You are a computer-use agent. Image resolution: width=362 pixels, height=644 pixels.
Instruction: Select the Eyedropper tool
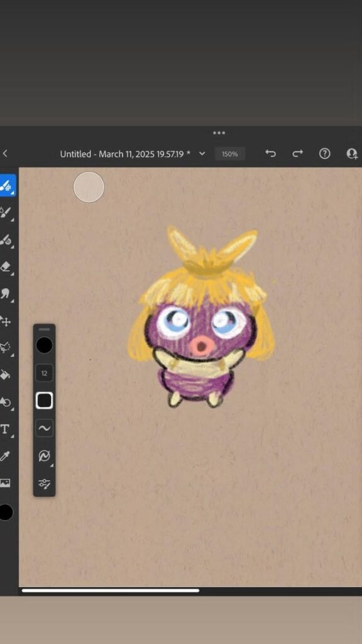(x=5, y=456)
